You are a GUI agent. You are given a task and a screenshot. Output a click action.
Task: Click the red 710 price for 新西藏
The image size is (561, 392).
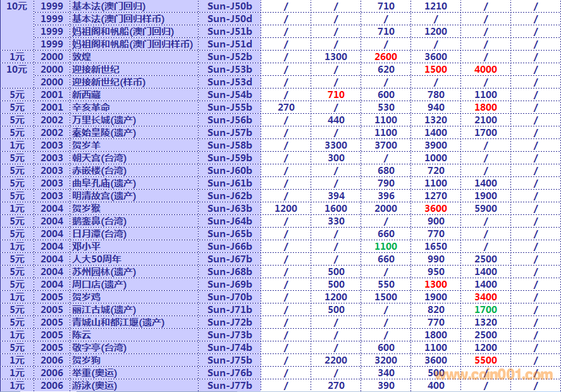point(336,95)
